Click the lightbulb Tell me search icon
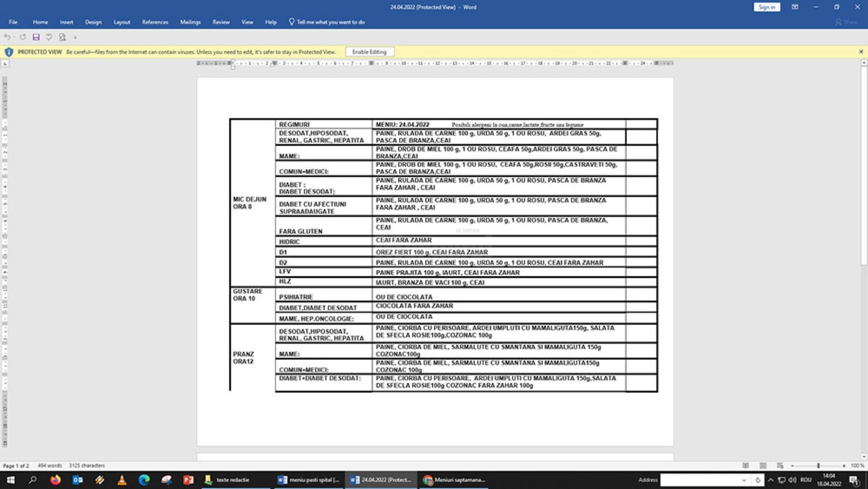 click(292, 22)
